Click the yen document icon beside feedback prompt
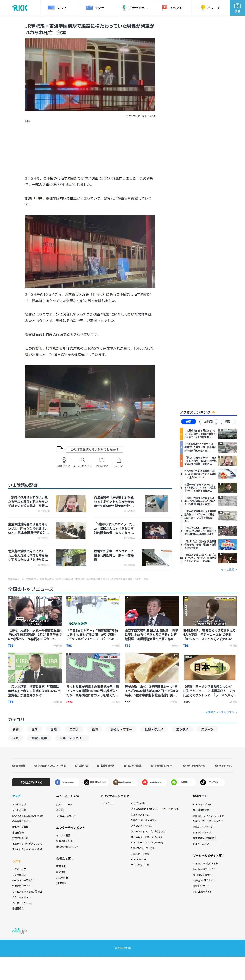 pos(60,449)
